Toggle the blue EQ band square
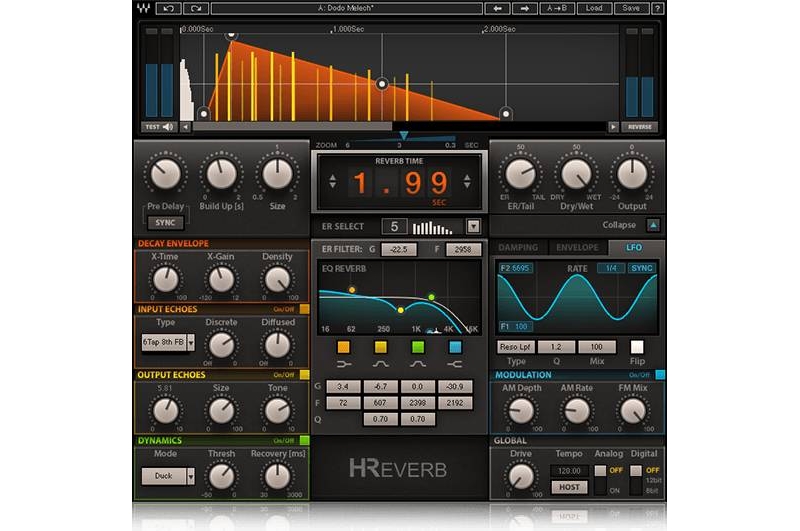800x531 pixels. point(455,347)
